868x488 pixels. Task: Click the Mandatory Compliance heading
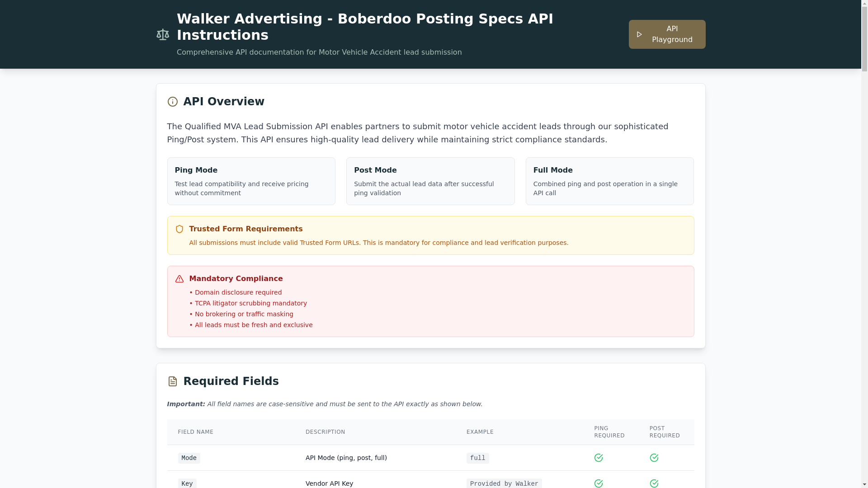[236, 279]
